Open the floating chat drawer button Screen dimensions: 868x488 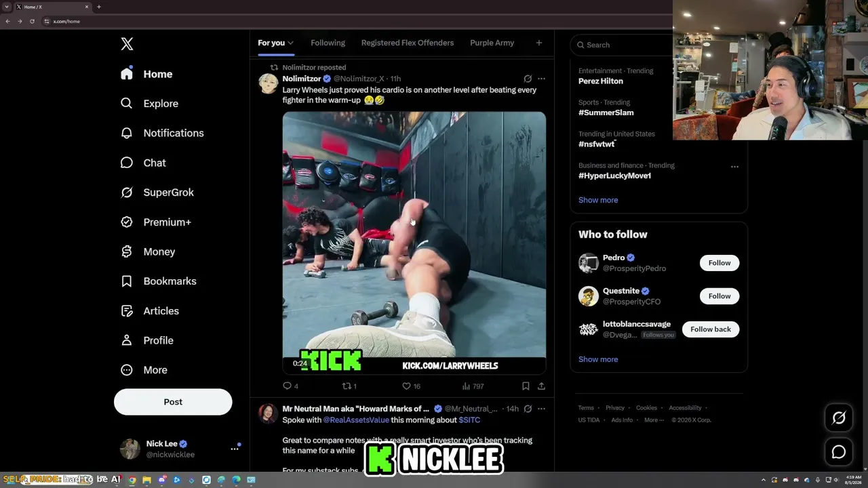[839, 452]
